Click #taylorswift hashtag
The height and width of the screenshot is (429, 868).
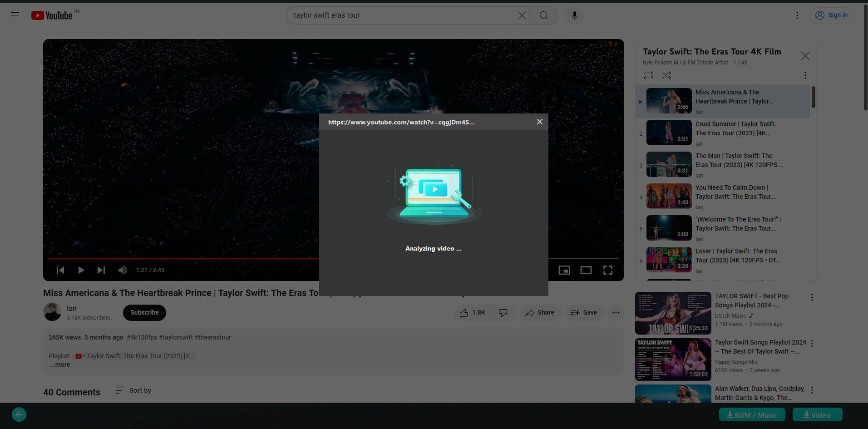[176, 337]
